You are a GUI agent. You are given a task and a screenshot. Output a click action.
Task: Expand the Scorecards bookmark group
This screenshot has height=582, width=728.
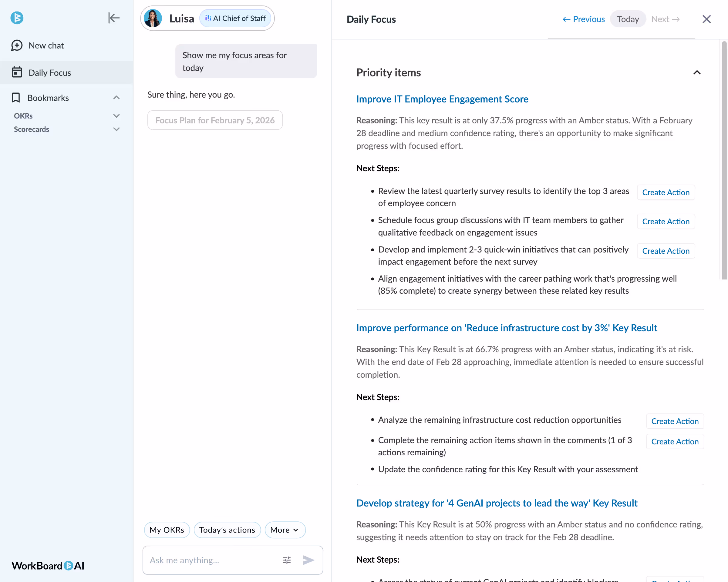click(x=116, y=129)
